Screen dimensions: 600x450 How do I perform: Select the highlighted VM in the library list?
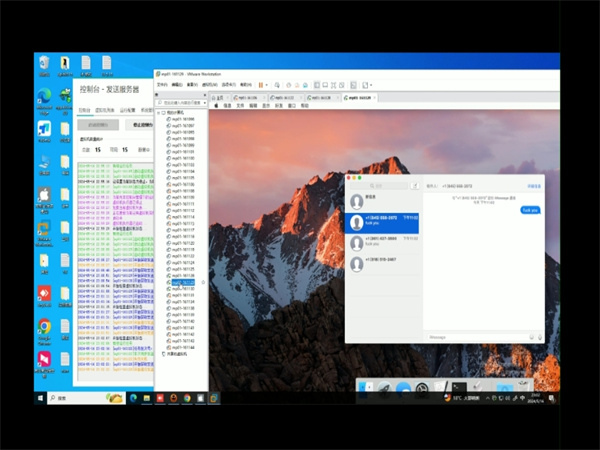pos(182,283)
